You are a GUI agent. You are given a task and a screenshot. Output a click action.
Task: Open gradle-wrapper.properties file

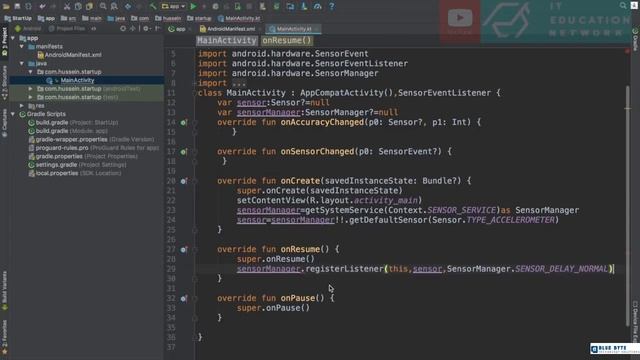click(91, 140)
